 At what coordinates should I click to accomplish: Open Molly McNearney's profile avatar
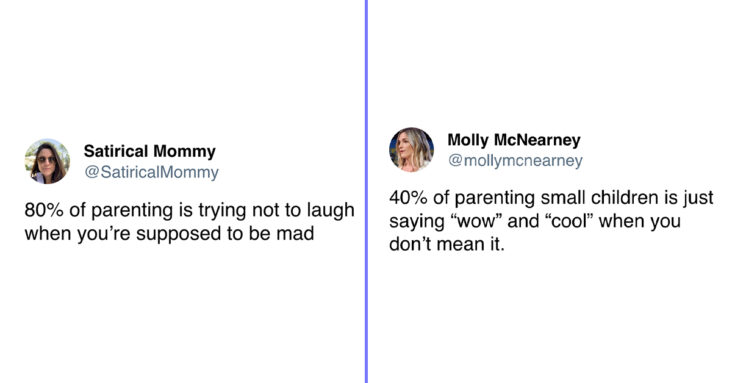click(x=412, y=149)
